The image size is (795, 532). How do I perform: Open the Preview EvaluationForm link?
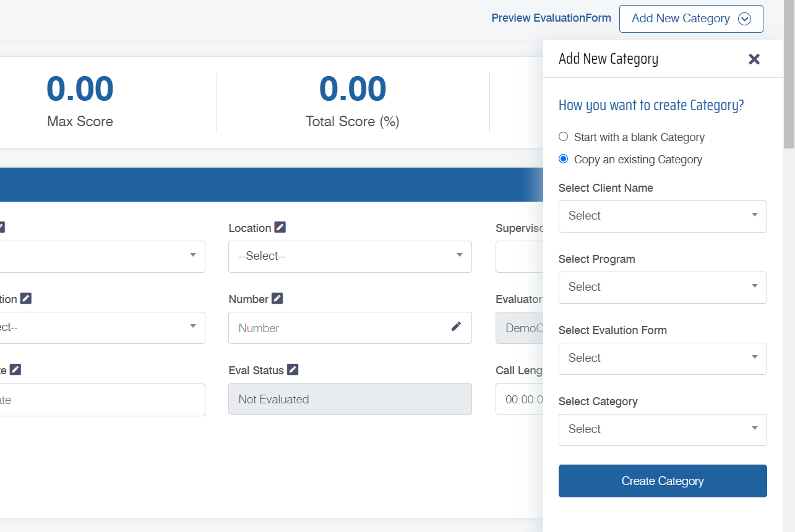coord(551,18)
